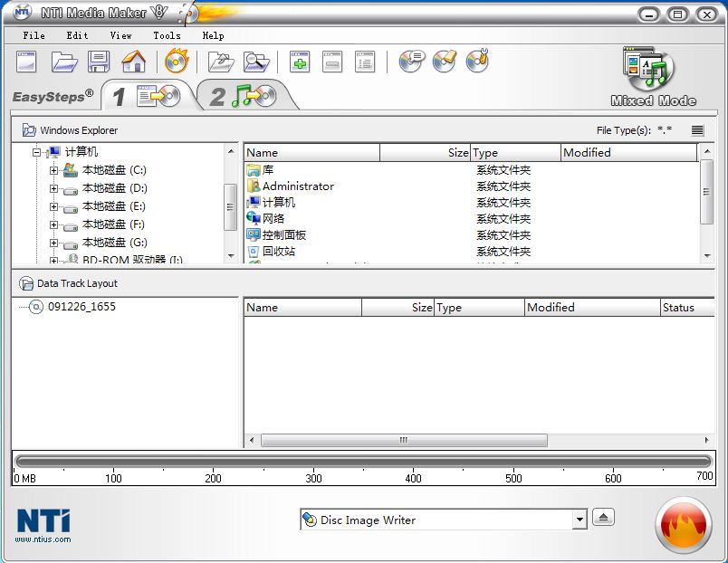Click the file list scroll up arrow
Viewport: 728px width, 563px height.
pyautogui.click(x=706, y=151)
